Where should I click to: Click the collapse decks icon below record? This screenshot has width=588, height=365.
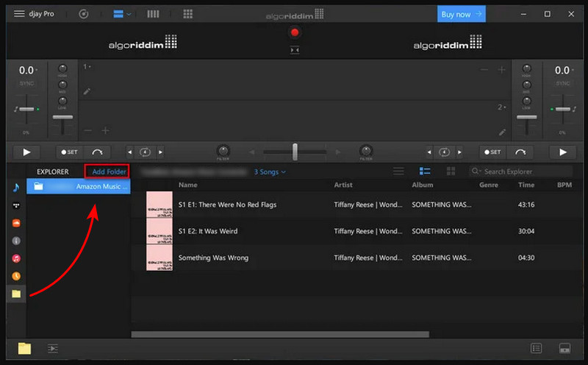coord(295,50)
